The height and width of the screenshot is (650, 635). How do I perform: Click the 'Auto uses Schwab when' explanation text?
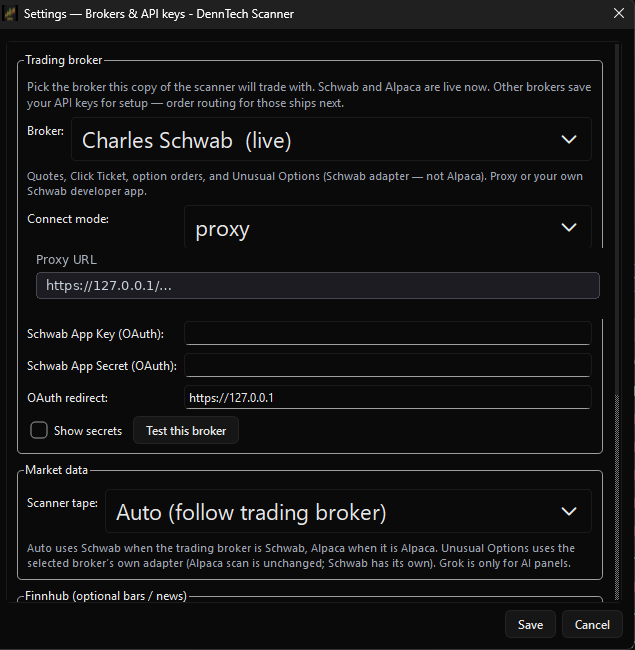[x=301, y=555]
